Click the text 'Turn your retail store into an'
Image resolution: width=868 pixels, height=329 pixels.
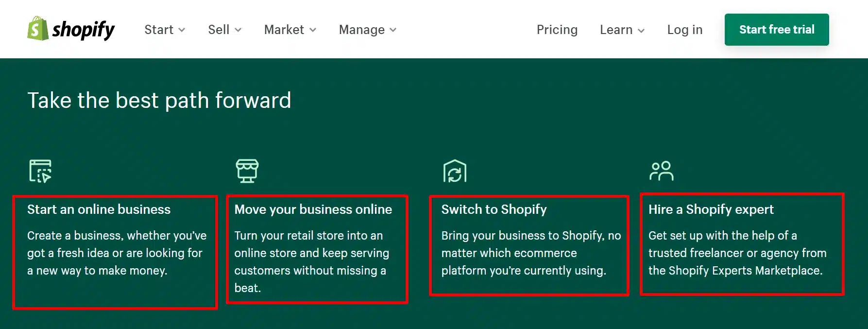[308, 236]
